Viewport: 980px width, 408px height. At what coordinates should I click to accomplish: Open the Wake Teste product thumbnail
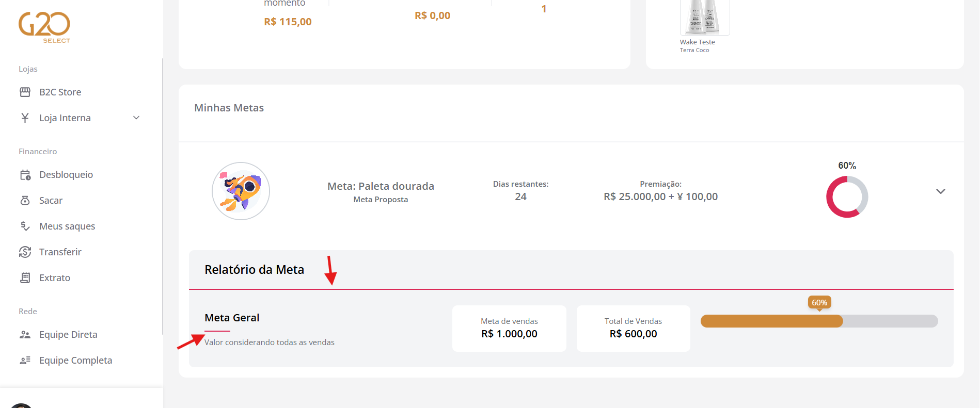[x=704, y=17]
